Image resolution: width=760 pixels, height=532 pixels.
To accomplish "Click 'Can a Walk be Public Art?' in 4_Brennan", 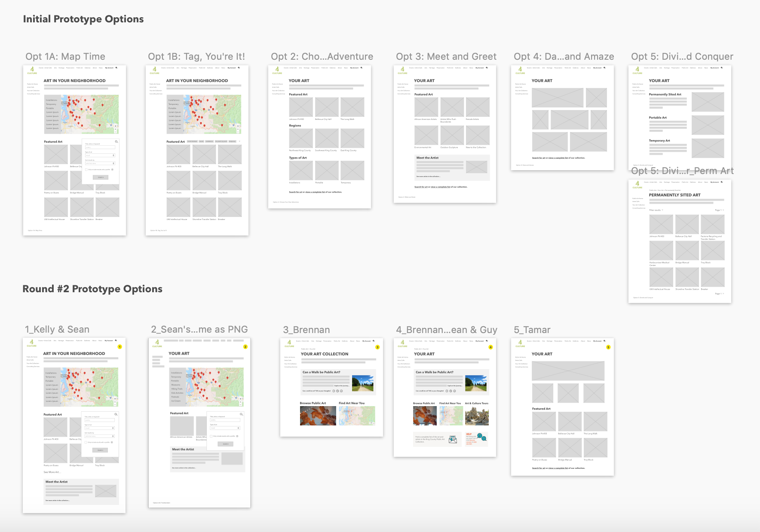I will [435, 372].
